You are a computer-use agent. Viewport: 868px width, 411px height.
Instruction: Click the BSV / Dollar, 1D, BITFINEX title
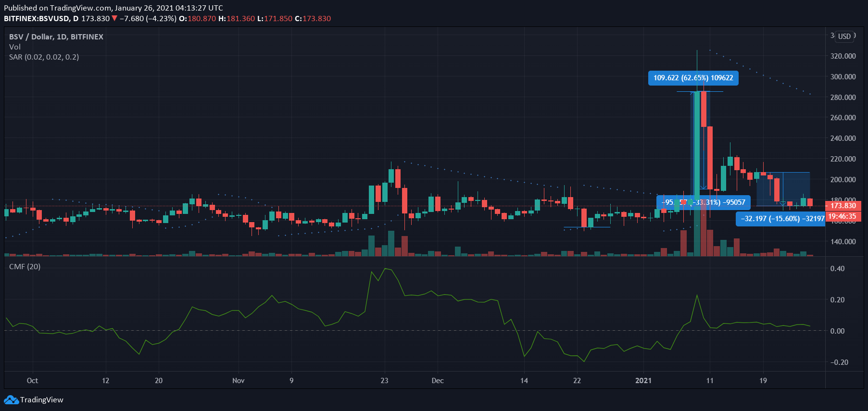56,37
